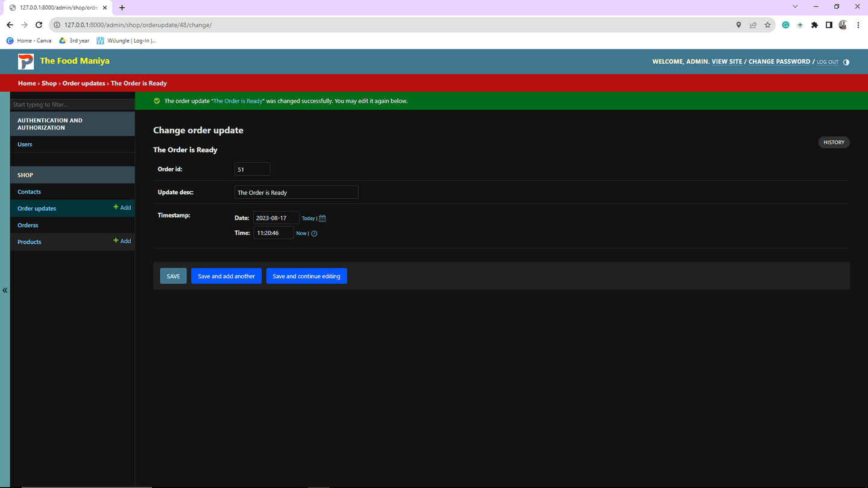
Task: Open Home - Canva bookmark
Action: tap(28, 40)
